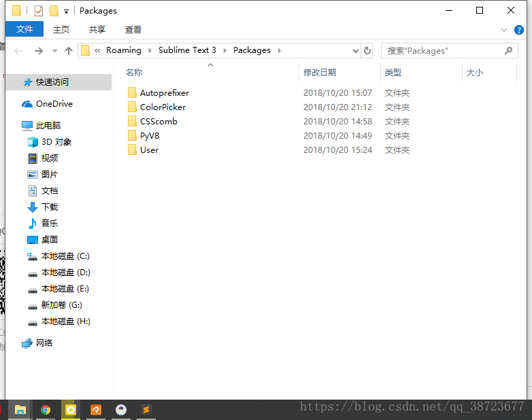Open 视频 in the navigation pane
Screen dimensions: 532x420
point(50,158)
